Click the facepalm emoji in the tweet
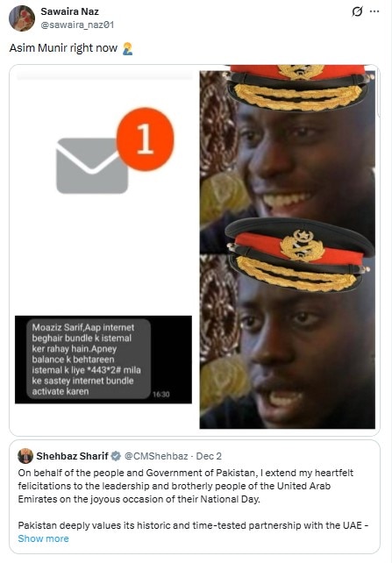The image size is (392, 563). 127,48
